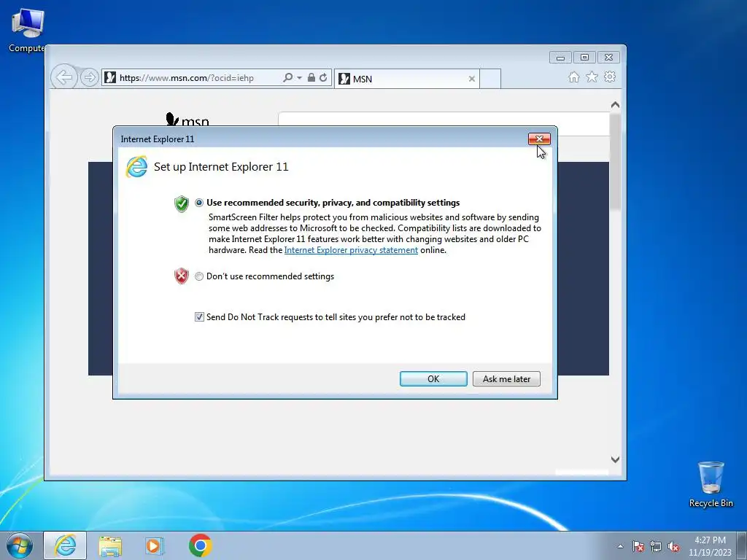Click the green shield recommended icon
The image size is (747, 560).
(x=182, y=204)
